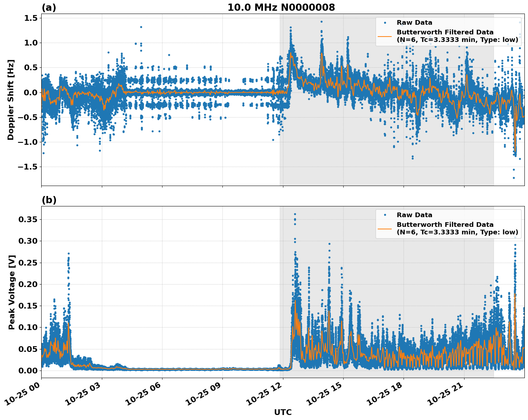Click the 0.20 tick on Peak Voltage axis
This screenshot has height=420, width=528.
pyautogui.click(x=28, y=284)
